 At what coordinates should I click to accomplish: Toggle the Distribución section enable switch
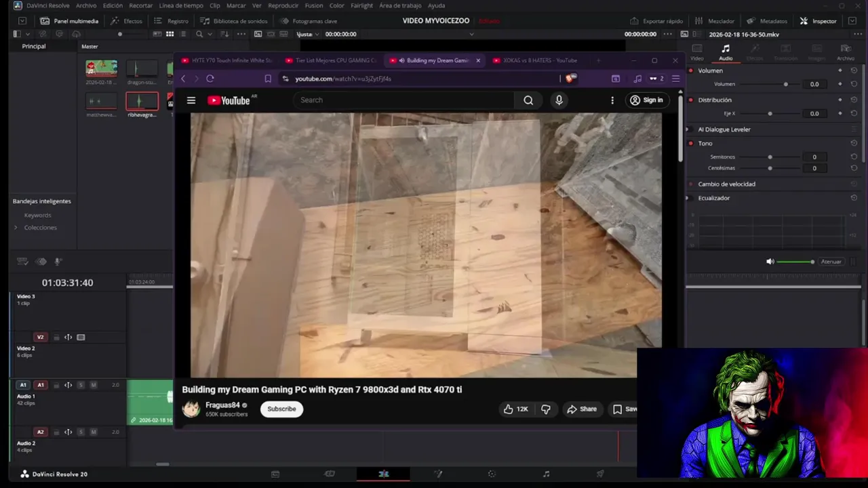point(691,100)
